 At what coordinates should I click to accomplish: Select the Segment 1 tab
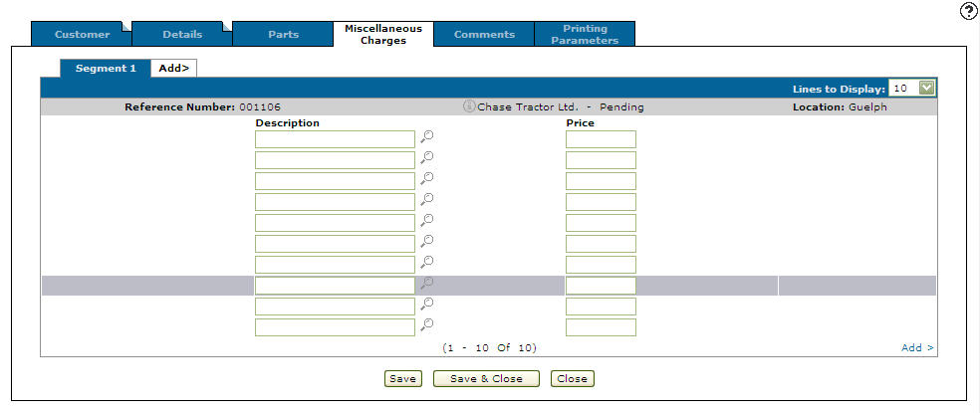coord(106,69)
